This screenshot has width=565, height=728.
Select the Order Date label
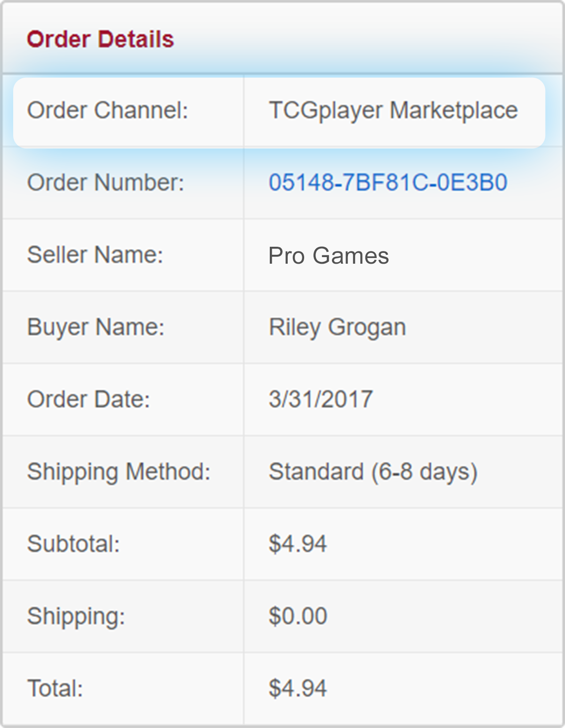pyautogui.click(x=89, y=399)
